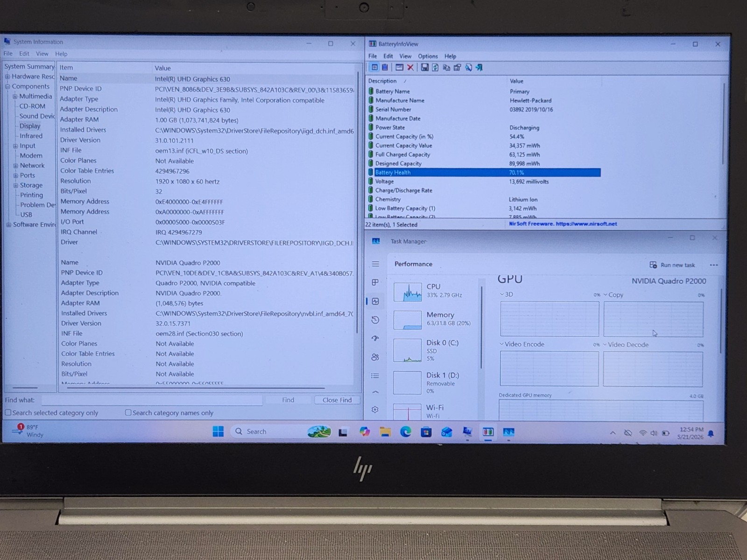
Task: Click Find icon in BatteryInfoView toolbar
Action: 468,68
